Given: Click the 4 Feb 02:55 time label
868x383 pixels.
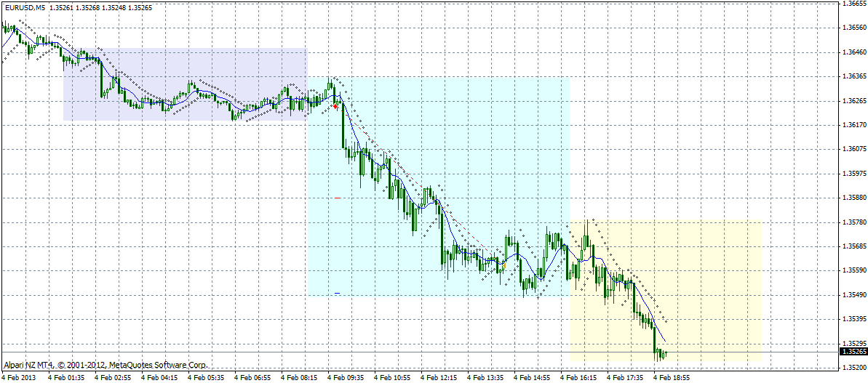Looking at the screenshot, I should (112, 379).
